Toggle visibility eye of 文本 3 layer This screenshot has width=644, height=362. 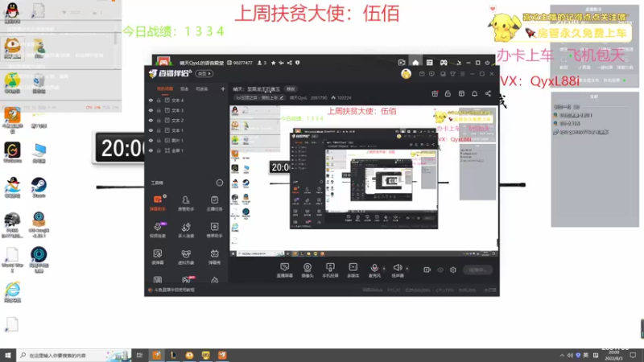click(151, 110)
